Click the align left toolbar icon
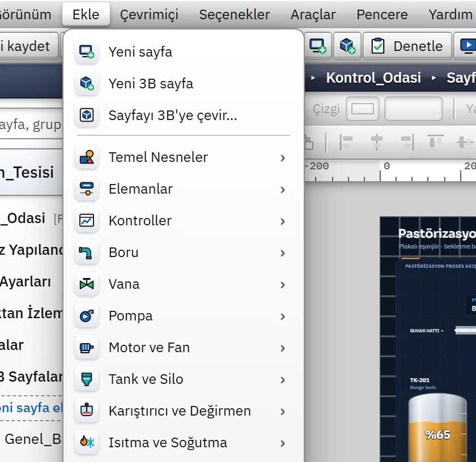Screen dimensions: 476x462 (346, 142)
